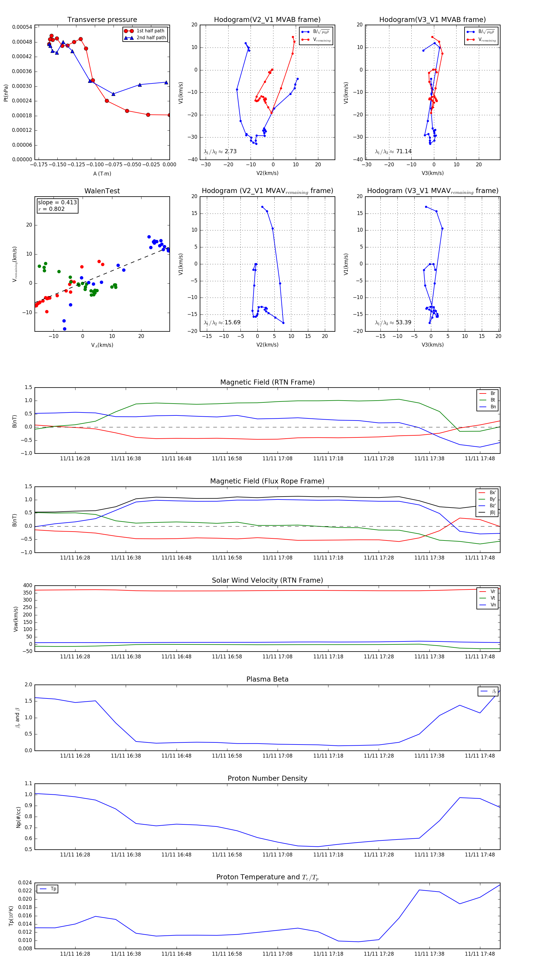Image resolution: width=535 pixels, height=980 pixels.
Task: Click the Bz' legend entry
Action: click(487, 506)
